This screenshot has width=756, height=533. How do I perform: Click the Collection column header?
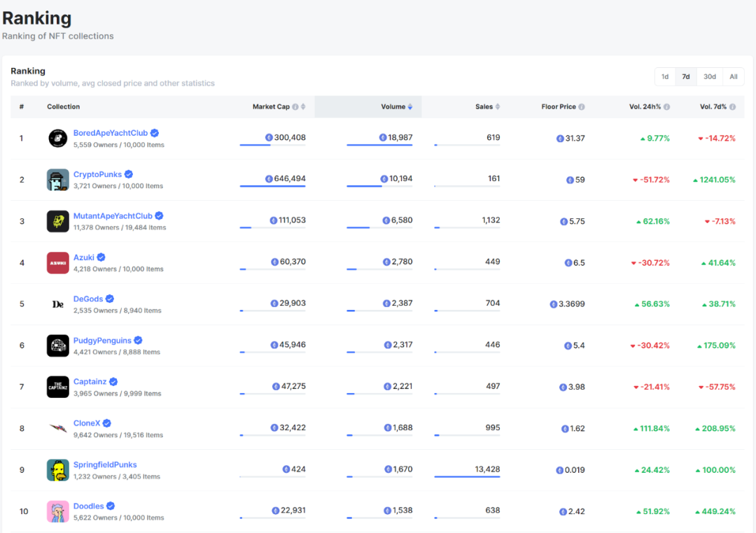point(63,107)
